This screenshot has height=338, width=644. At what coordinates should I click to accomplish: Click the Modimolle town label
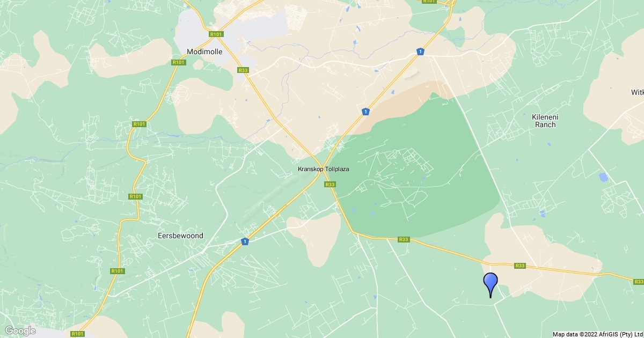point(203,52)
